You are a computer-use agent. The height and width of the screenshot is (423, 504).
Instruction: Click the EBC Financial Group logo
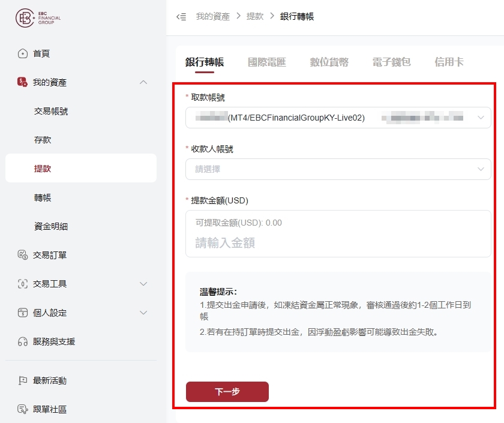click(38, 18)
